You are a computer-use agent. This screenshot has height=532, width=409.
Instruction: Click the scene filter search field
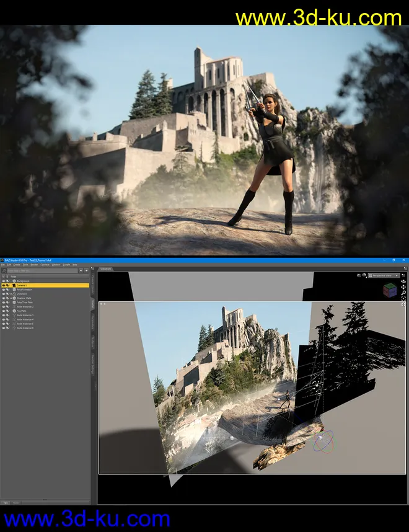pos(42,271)
